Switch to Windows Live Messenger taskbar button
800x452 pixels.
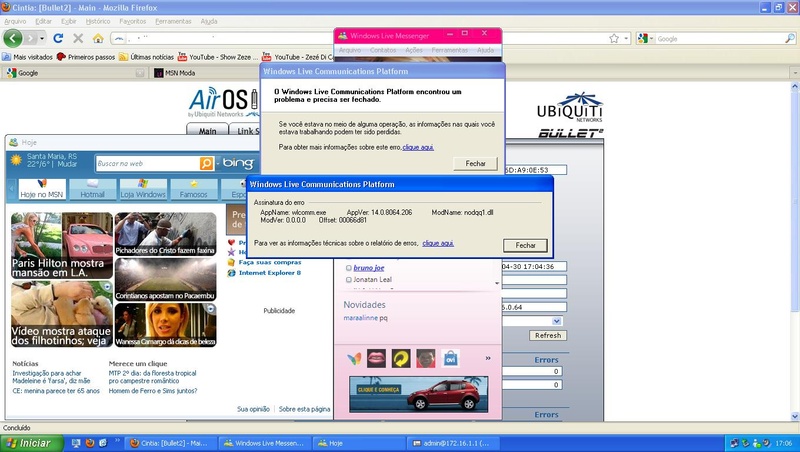264,443
